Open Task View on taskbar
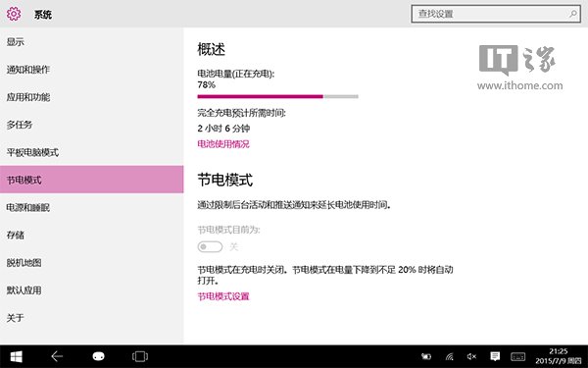 (140, 356)
